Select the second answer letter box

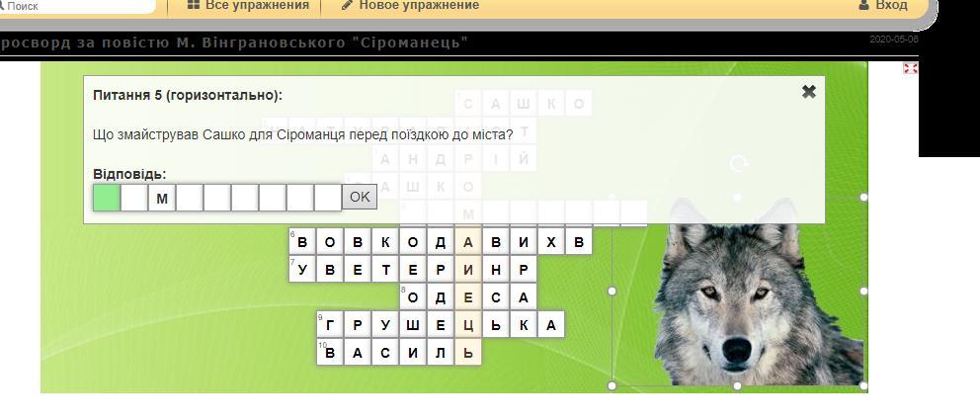[133, 198]
